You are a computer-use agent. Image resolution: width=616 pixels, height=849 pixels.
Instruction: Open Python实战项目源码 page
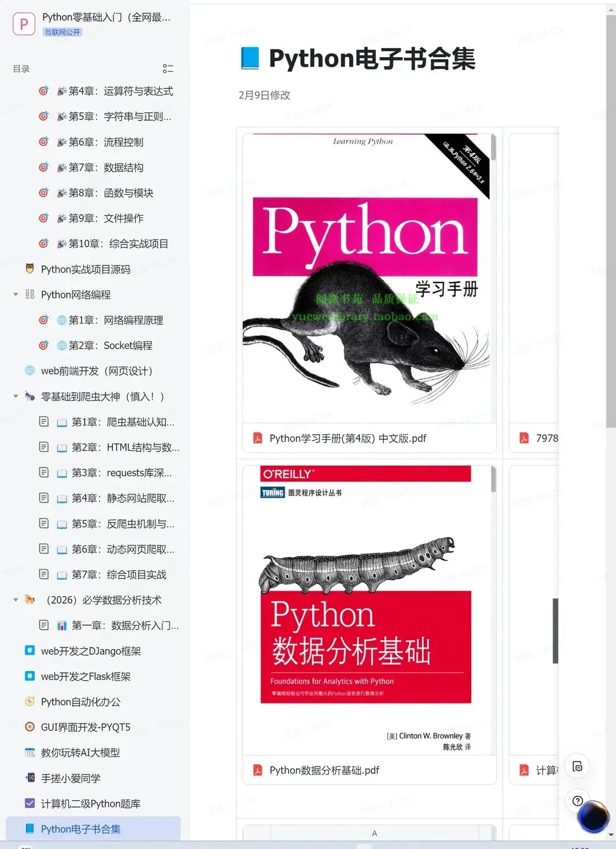86,269
